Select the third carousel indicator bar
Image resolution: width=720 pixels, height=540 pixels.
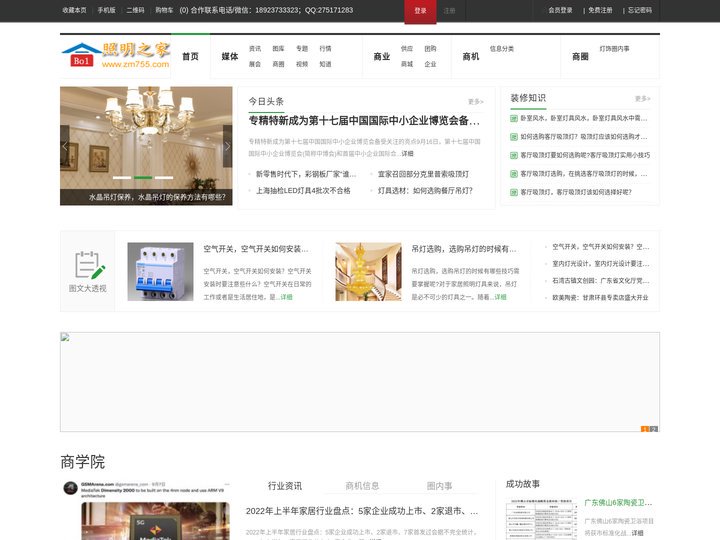(164, 177)
